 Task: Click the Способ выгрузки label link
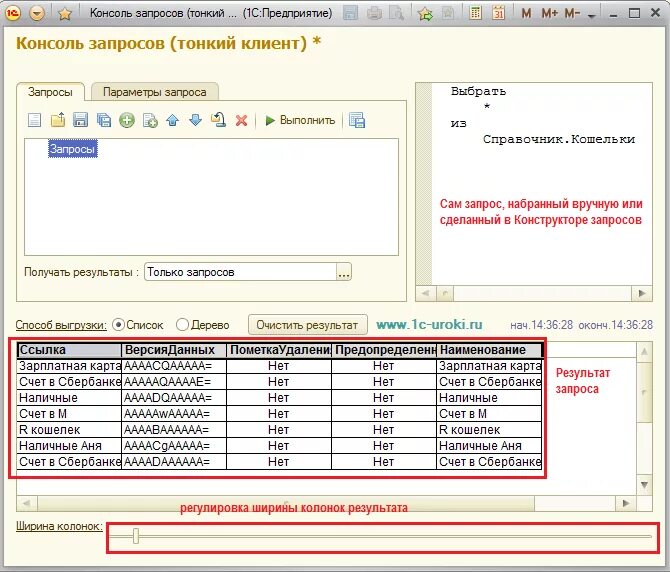pyautogui.click(x=61, y=325)
